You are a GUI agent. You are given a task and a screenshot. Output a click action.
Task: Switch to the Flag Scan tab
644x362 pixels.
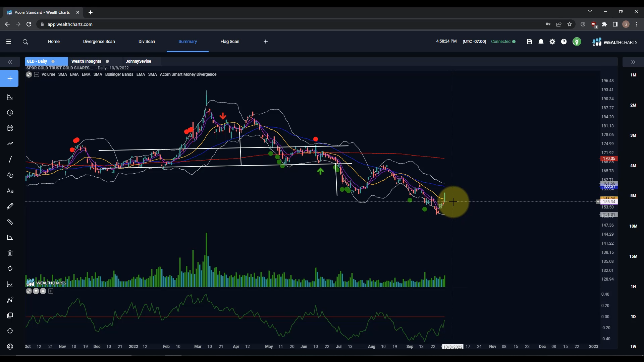230,42
